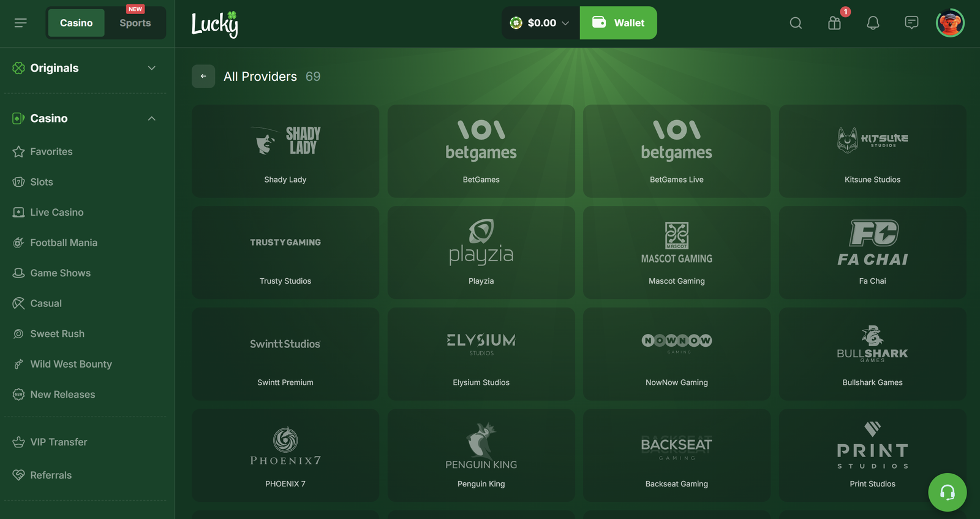The height and width of the screenshot is (519, 980).
Task: Select the Bullshark Games provider card
Action: point(873,354)
